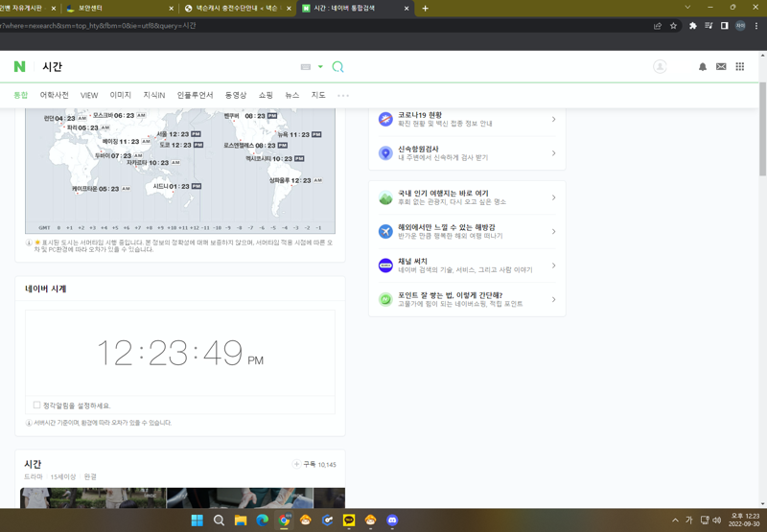
Task: Switch to the 지식iN tab
Action: tap(154, 95)
